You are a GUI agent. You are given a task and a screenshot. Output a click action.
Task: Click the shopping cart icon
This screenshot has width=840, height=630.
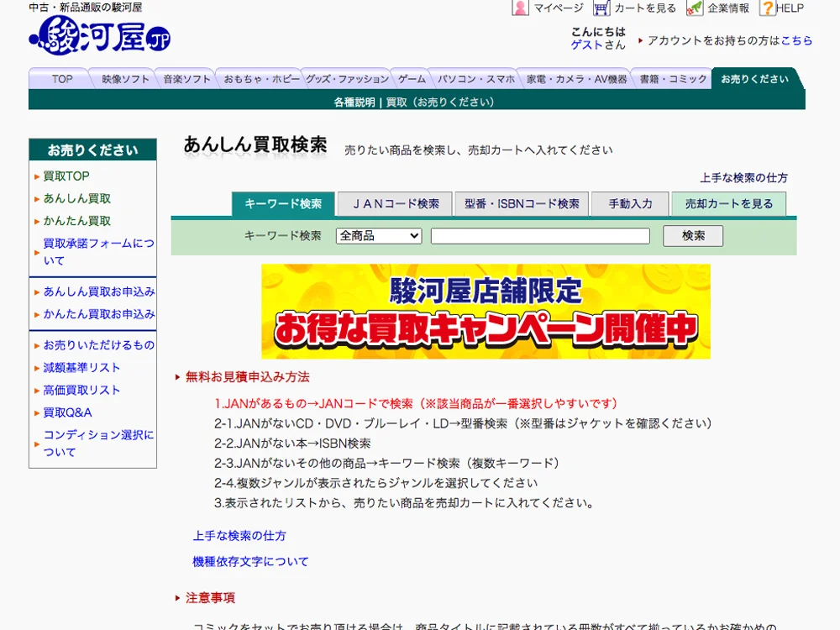click(x=601, y=8)
